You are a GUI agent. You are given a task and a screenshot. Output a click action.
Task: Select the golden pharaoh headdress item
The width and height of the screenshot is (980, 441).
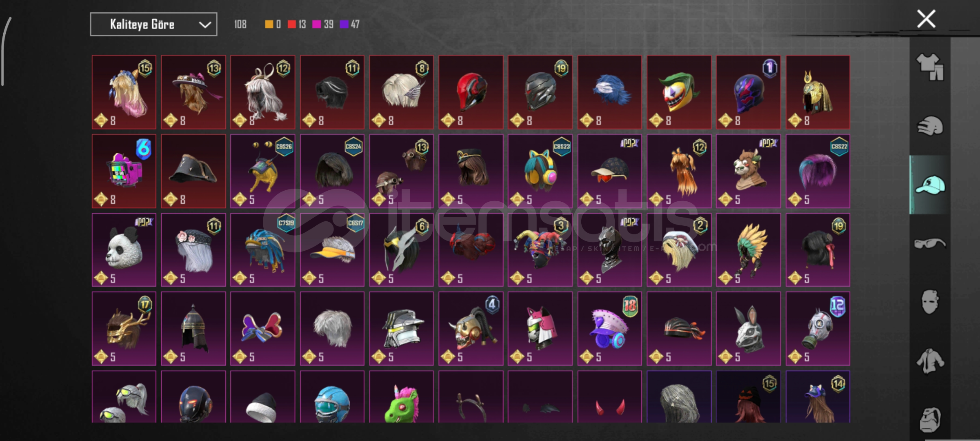coord(818,92)
